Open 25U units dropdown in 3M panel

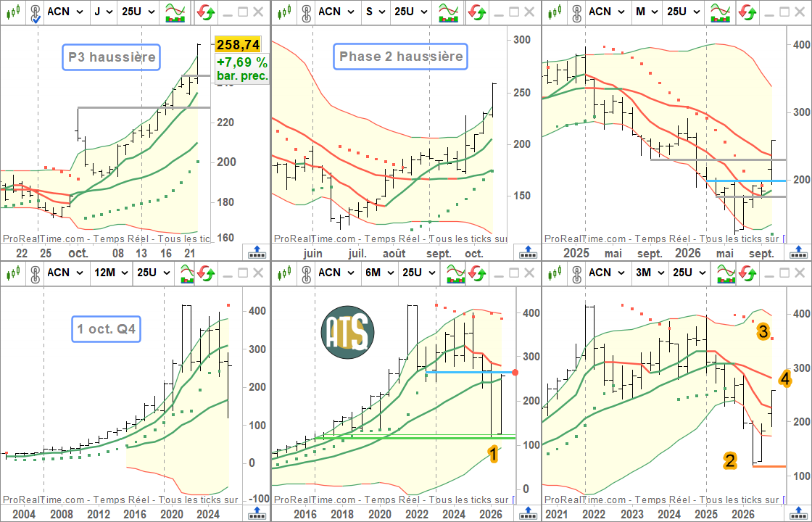click(x=689, y=273)
